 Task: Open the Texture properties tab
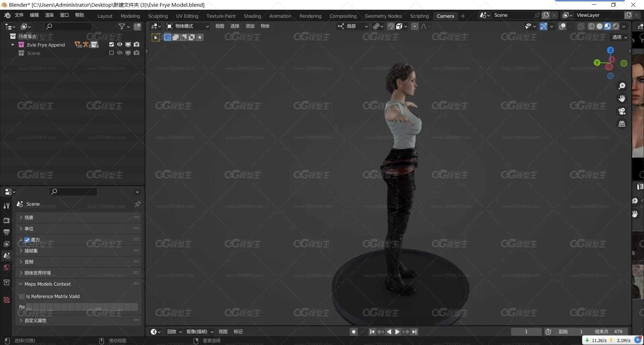tap(6, 300)
